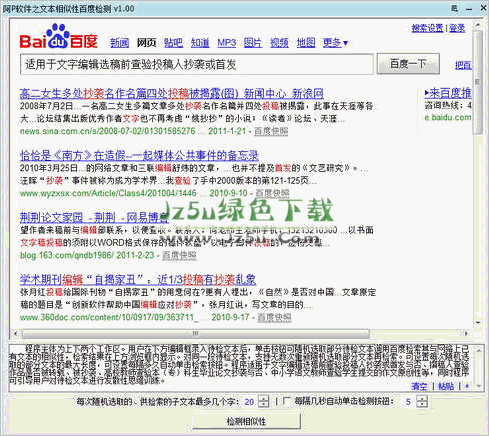Click the 清空 link in the text box
Viewport: 489px width, 436px height.
coord(419,386)
